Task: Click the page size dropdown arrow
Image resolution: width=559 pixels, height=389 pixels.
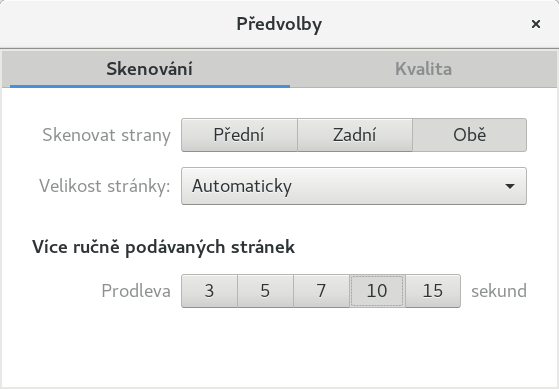Action: pos(510,186)
